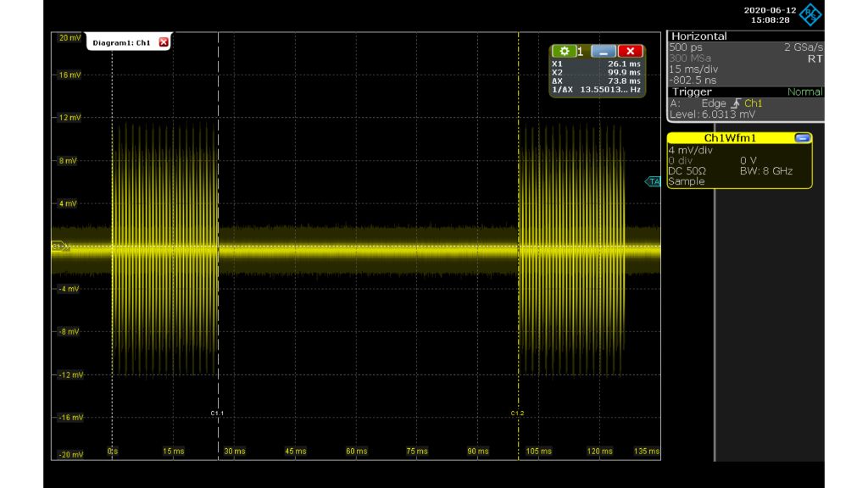Minimize the Ch1Wfm1 waveform panel
The height and width of the screenshot is (488, 868).
click(x=804, y=136)
